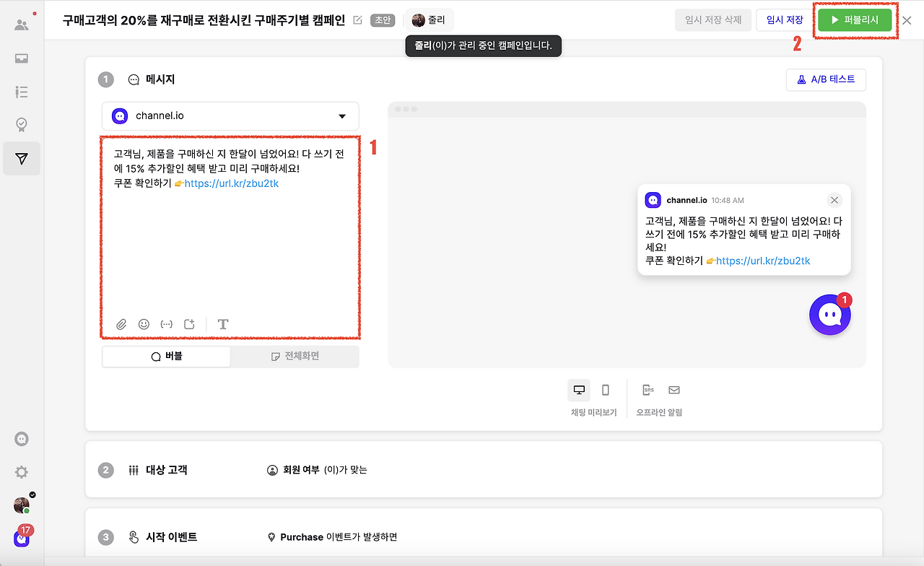Switch preview to mobile device view
The height and width of the screenshot is (566, 924).
pos(606,390)
